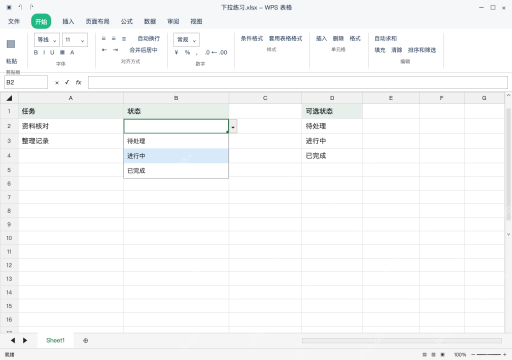Click the increase decimal .0 icon
This screenshot has width=512, height=360.
[x=207, y=52]
